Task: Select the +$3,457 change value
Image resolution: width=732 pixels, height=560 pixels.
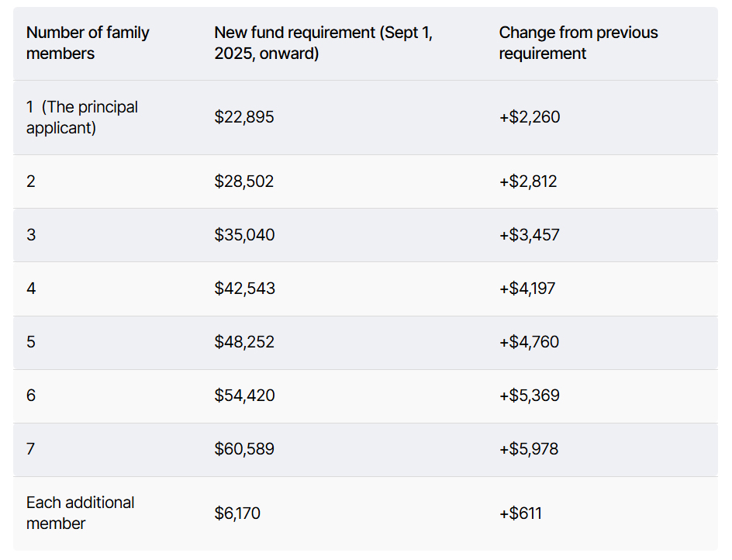Action: [530, 235]
